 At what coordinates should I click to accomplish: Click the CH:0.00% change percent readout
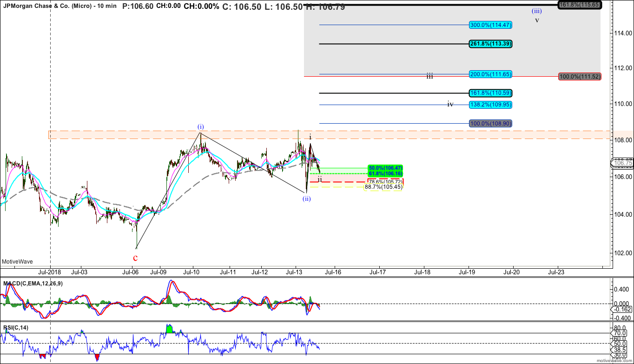pos(201,7)
